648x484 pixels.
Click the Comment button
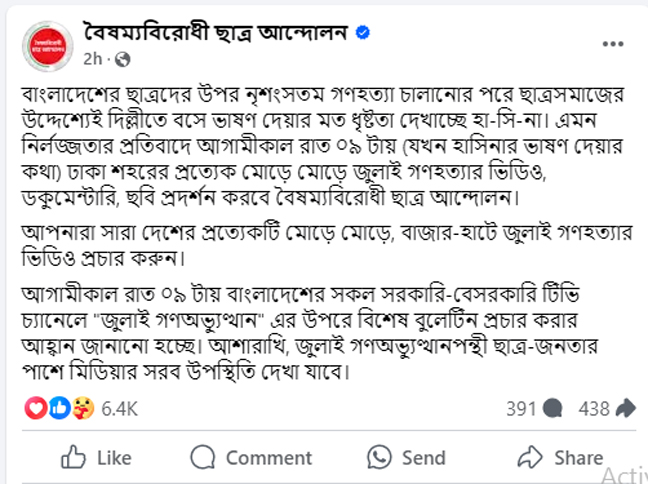[x=251, y=458]
